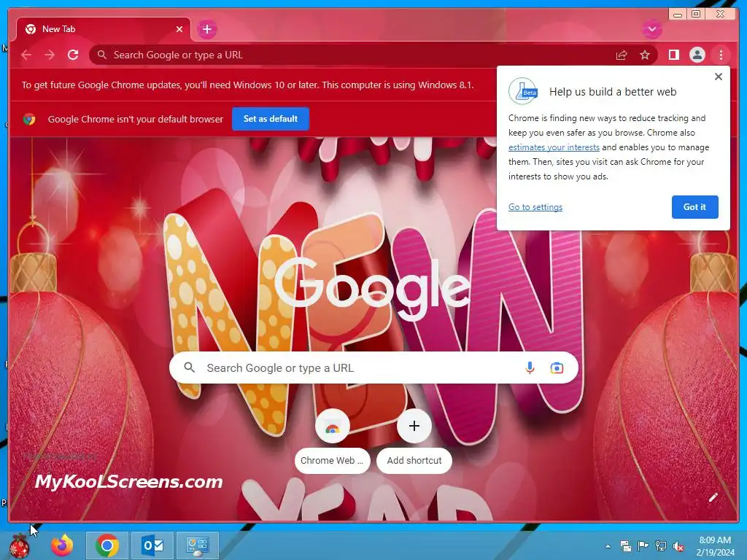
Task: Close the New Tab tab
Action: point(179,29)
